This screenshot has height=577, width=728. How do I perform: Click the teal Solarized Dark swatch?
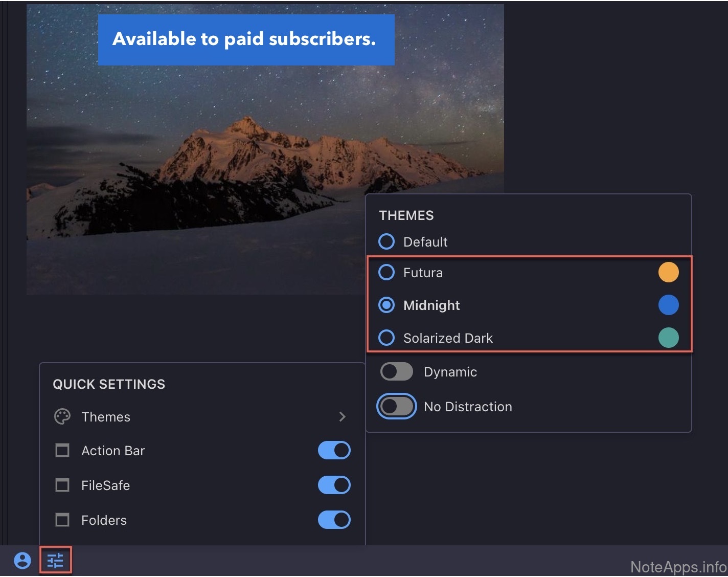point(668,338)
